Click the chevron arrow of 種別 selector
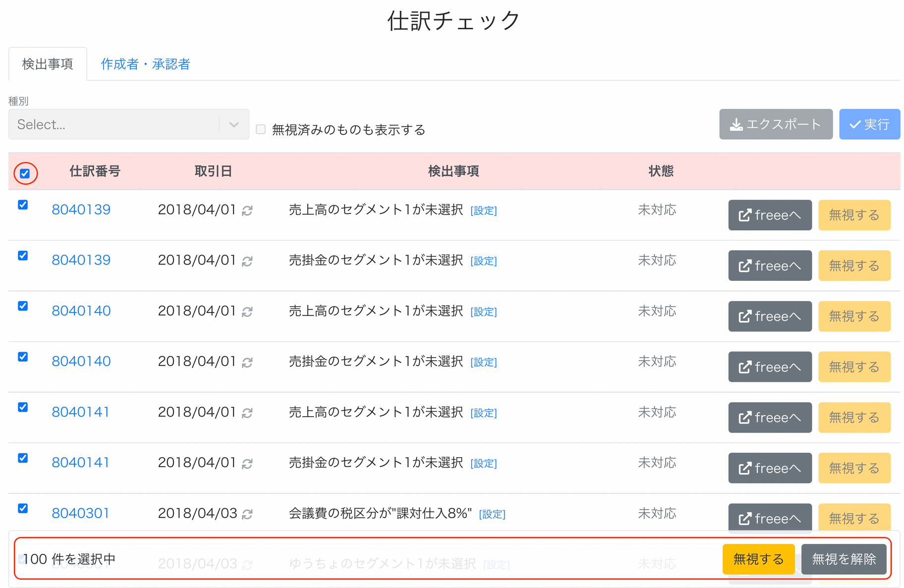Screen dimensions: 904x588 click(234, 124)
